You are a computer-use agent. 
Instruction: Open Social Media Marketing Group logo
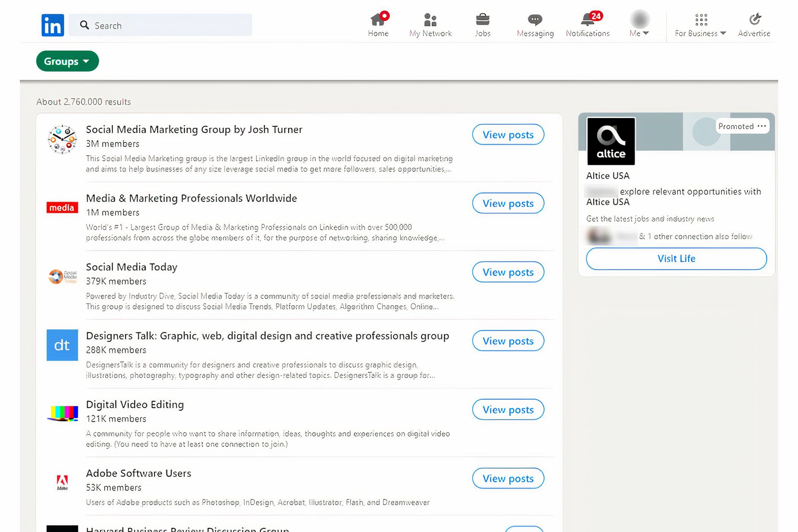(x=62, y=139)
